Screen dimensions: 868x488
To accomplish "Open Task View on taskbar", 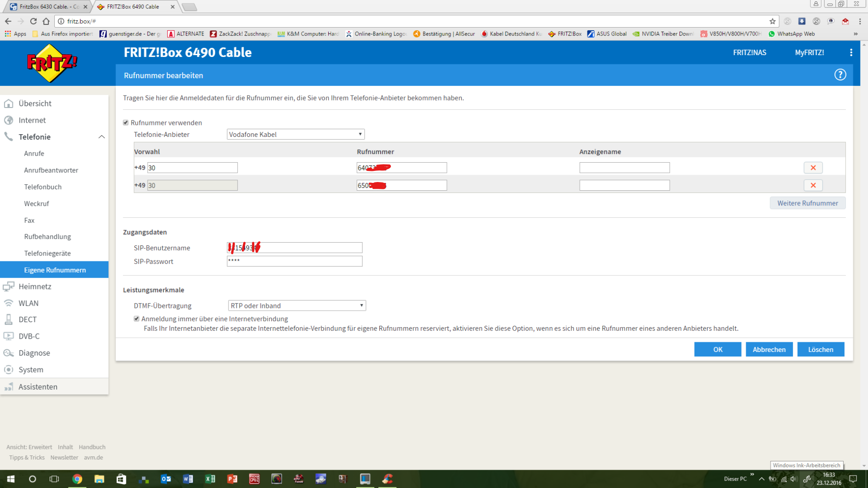I will coord(54,479).
